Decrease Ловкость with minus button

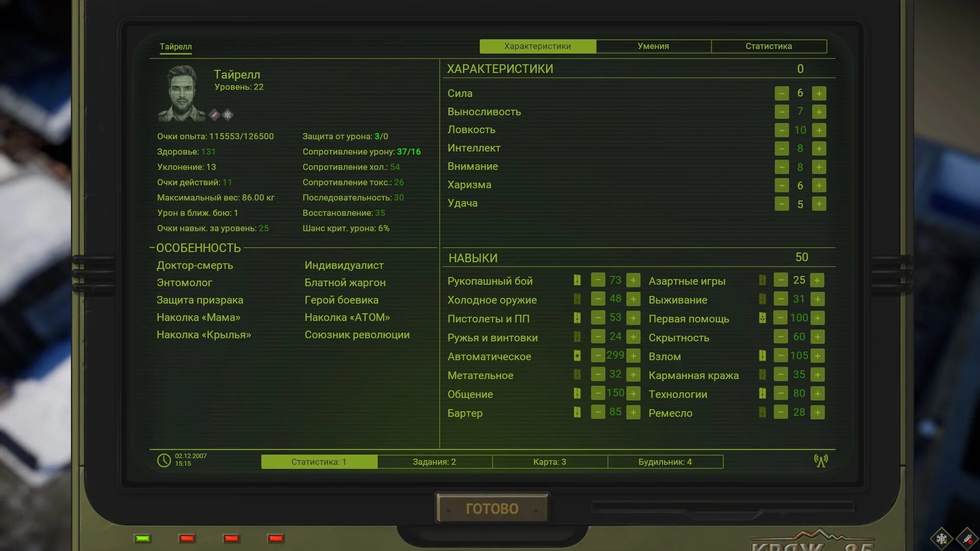coord(781,130)
